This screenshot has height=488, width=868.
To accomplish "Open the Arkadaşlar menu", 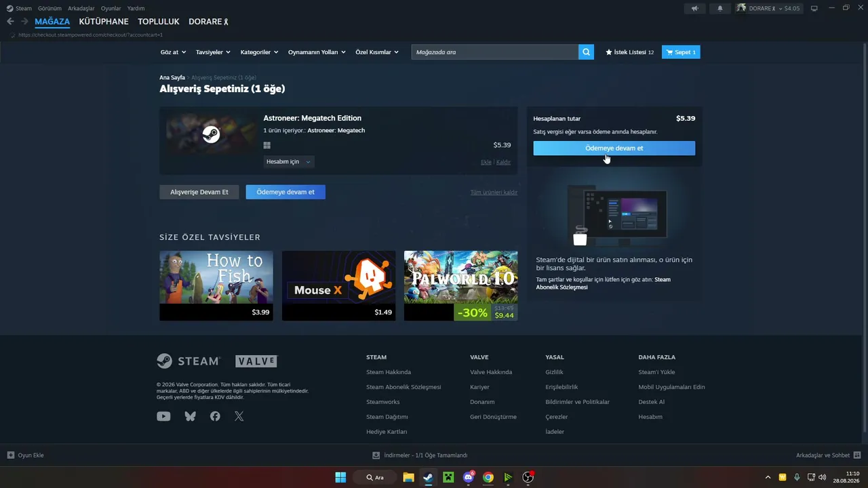I will [x=81, y=8].
